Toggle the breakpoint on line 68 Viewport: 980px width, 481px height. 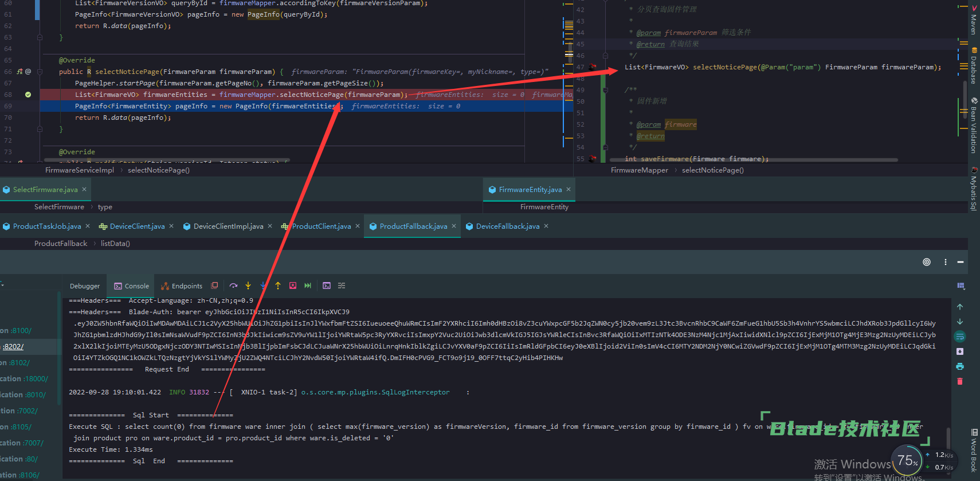[28, 95]
